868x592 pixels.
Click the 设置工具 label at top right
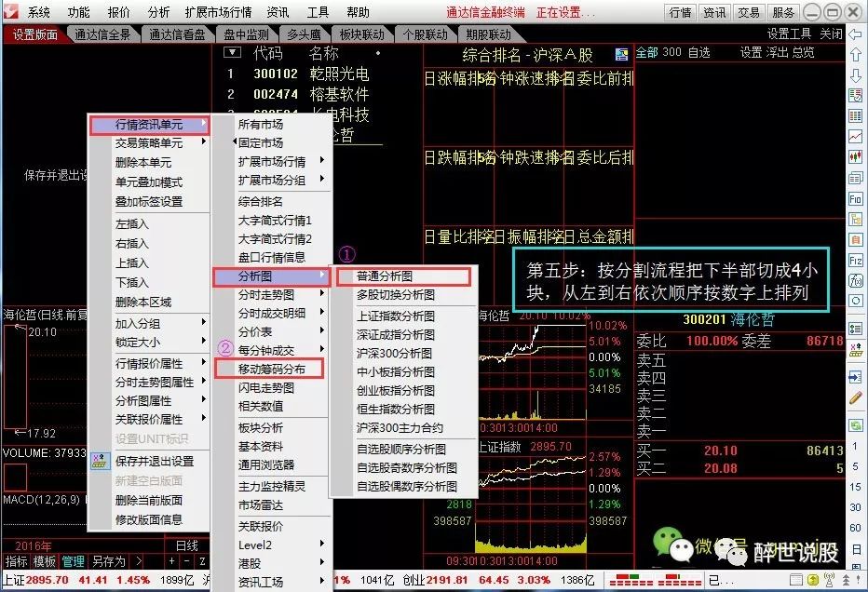(x=789, y=34)
